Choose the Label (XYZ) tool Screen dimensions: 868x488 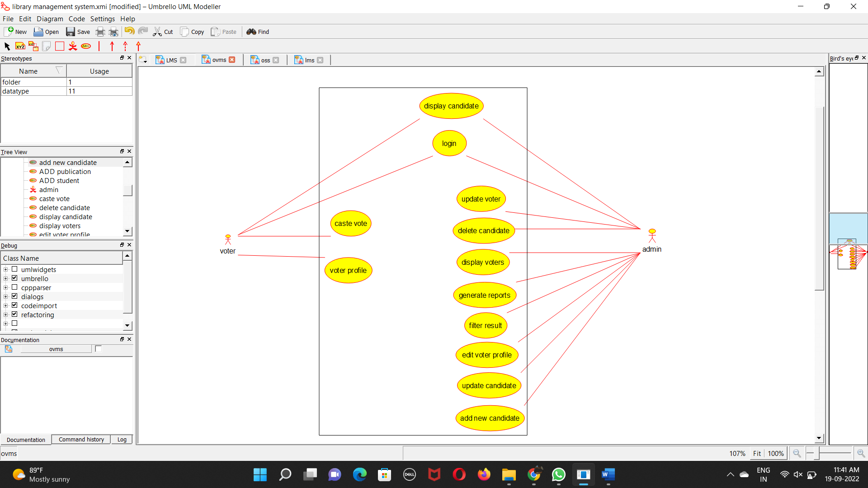tap(20, 46)
